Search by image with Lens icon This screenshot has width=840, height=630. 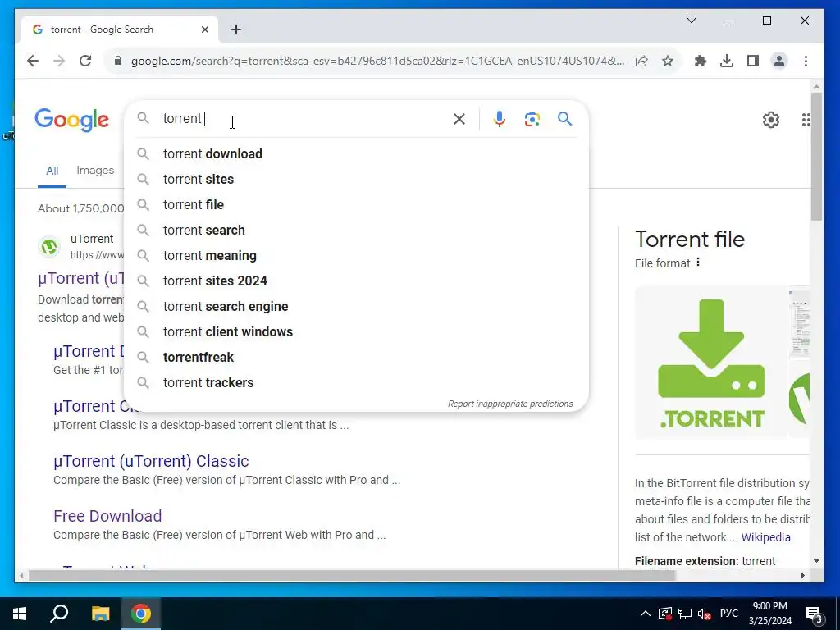532,119
